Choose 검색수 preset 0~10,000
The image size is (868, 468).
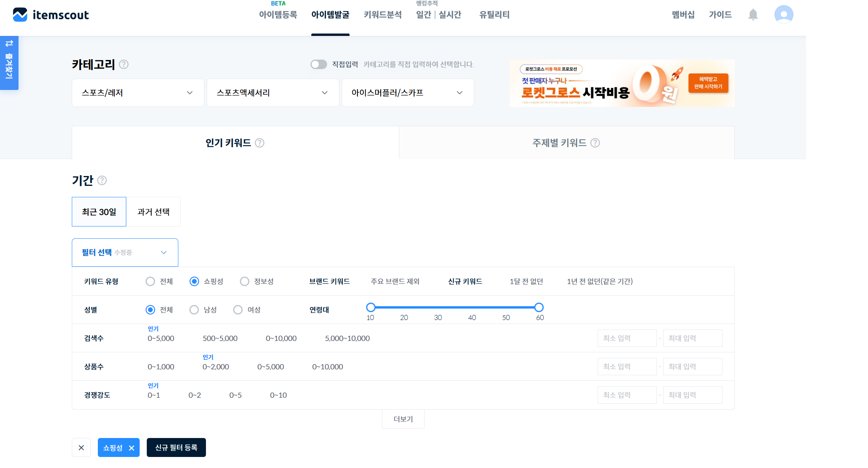coord(281,339)
